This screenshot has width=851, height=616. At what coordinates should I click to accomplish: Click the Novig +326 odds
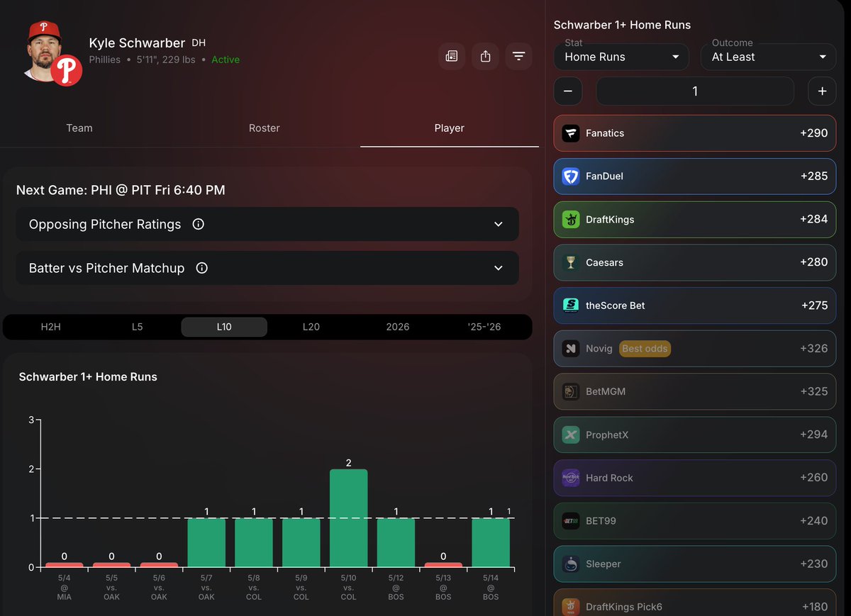pyautogui.click(x=814, y=349)
